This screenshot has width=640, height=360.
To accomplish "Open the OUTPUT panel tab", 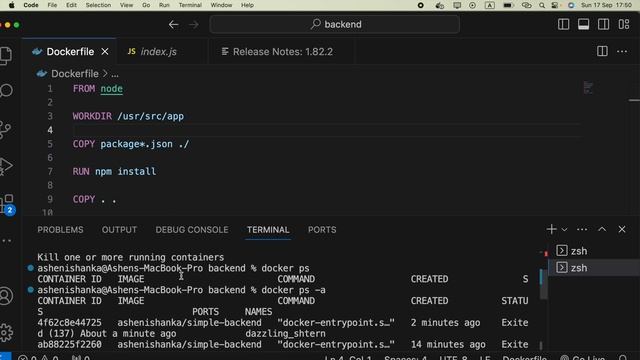I will (119, 230).
